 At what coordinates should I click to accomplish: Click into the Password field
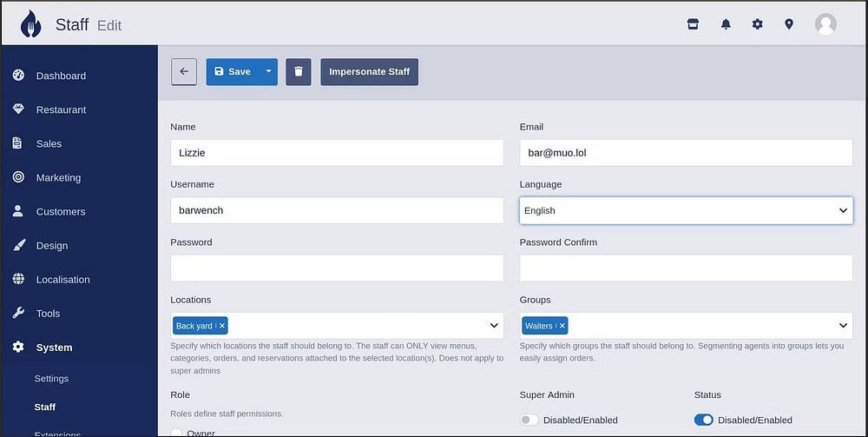tap(337, 268)
